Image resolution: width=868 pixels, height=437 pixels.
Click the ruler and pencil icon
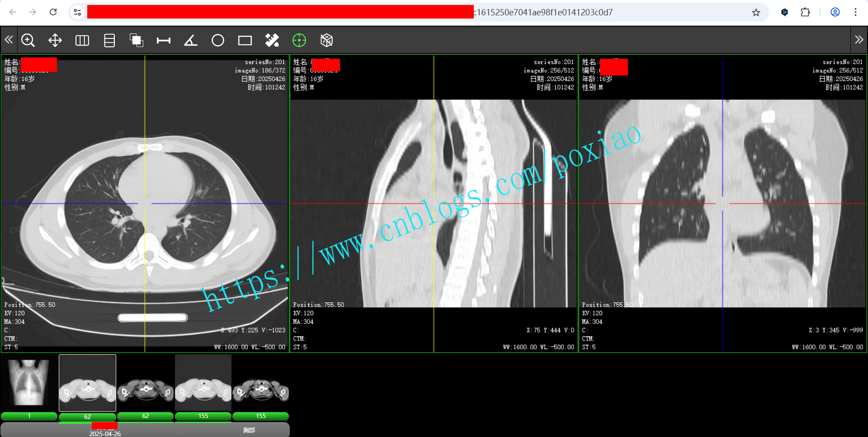[x=272, y=41]
